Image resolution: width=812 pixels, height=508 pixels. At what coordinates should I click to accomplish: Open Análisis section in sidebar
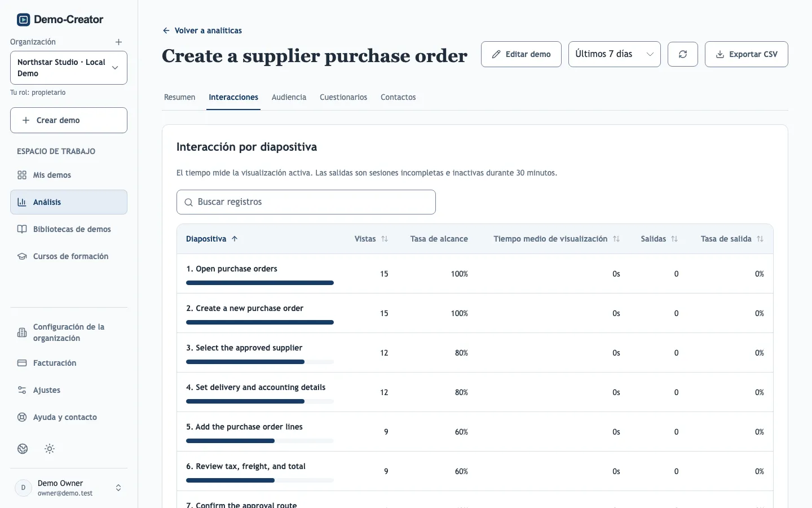pyautogui.click(x=69, y=202)
